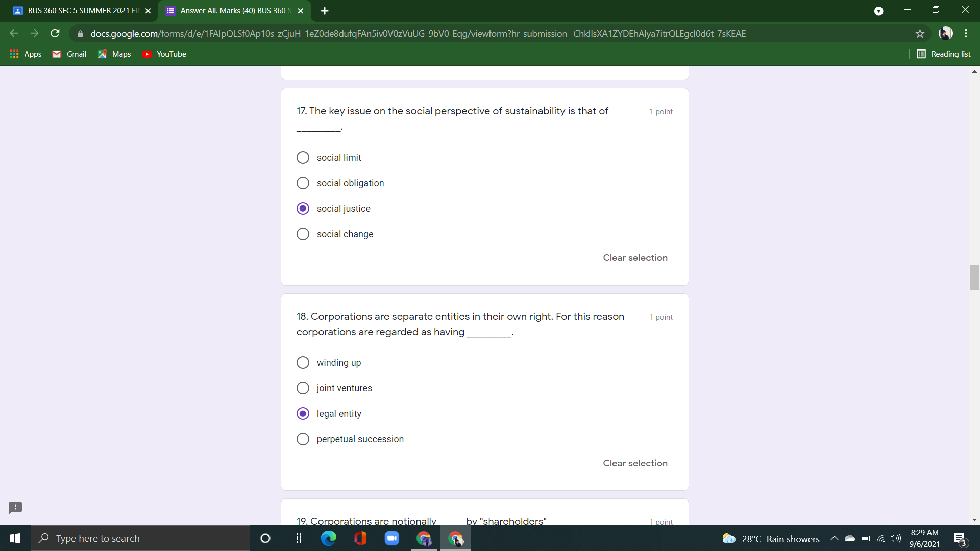Open the Chrome three-dot menu
The height and width of the screenshot is (551, 980).
pos(966,33)
